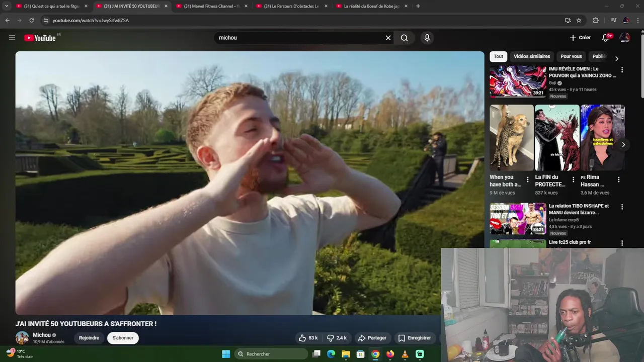The height and width of the screenshot is (362, 644).
Task: Open File Explorer from the taskbar
Action: click(346, 354)
